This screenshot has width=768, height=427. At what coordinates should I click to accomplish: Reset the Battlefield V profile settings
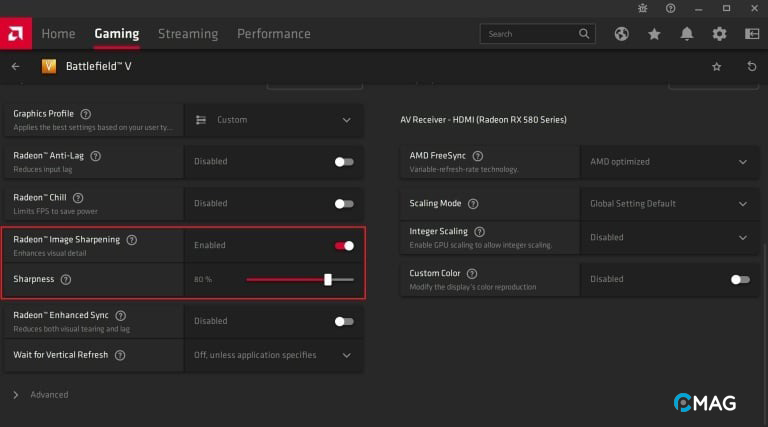pos(752,66)
